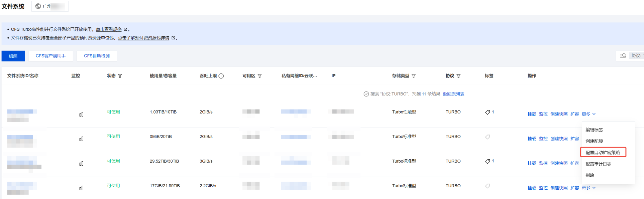The width and height of the screenshot is (644, 199).
Task: Click 返回原列表 link
Action: point(453,94)
